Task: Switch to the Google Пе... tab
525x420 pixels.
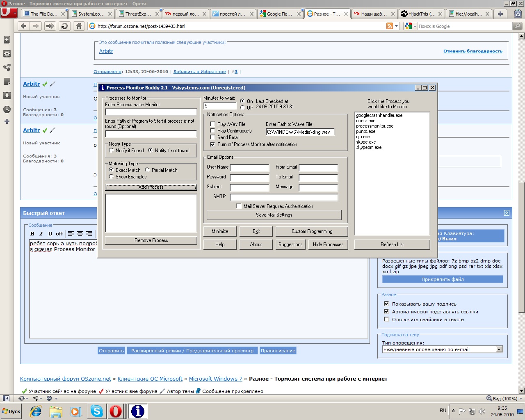Action: point(280,14)
